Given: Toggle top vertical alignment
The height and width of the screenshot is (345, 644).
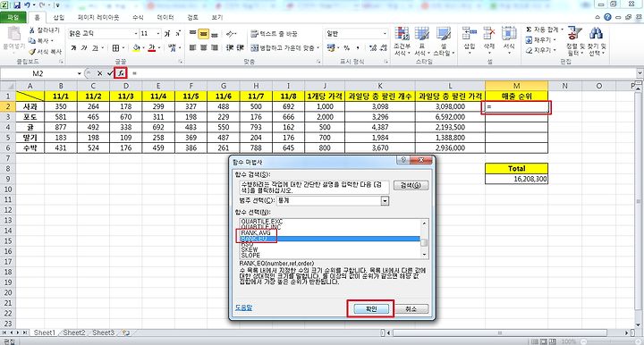Looking at the screenshot, I should click(x=192, y=34).
